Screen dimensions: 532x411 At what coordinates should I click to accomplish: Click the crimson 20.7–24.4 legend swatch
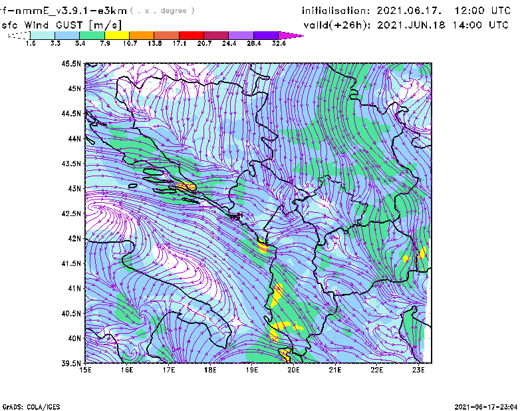[x=216, y=35]
